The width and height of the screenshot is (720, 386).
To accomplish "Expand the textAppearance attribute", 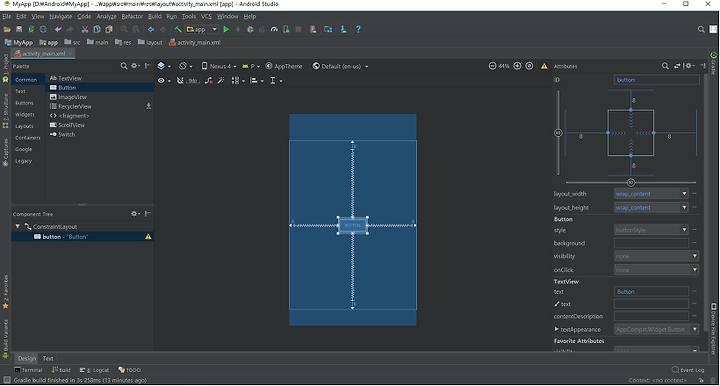I will point(557,329).
